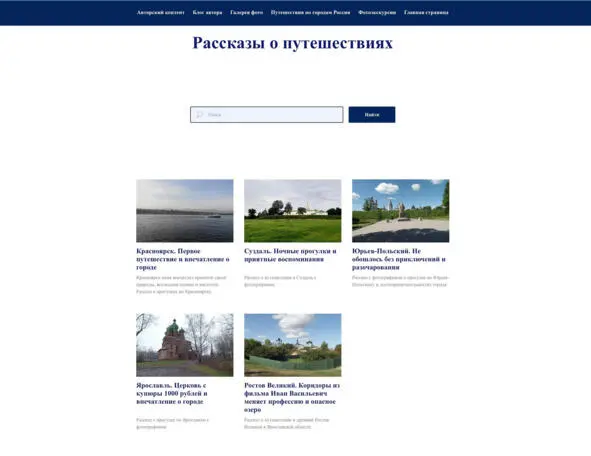
Task: Click the magnifier icon in the search box
Action: [199, 115]
